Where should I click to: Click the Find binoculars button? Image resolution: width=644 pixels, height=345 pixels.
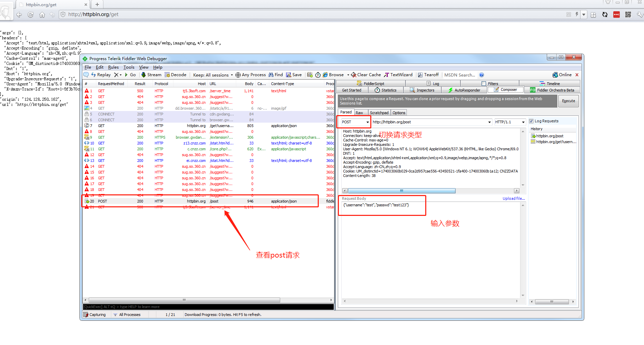(x=275, y=75)
